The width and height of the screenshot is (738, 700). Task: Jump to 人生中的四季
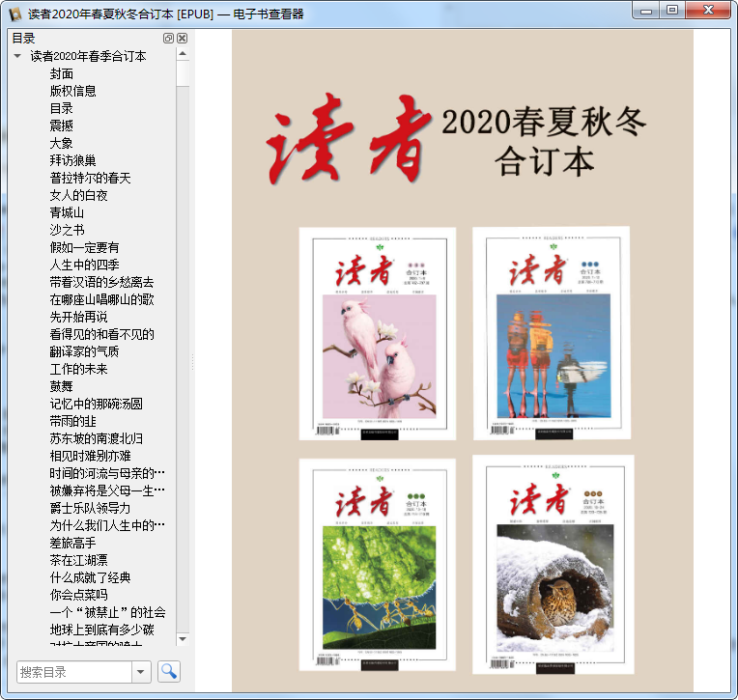pos(85,265)
